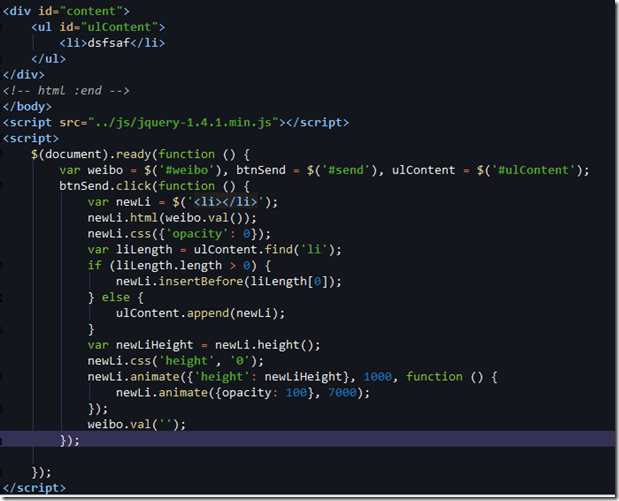Image resolution: width=619 pixels, height=501 pixels.
Task: Click the div id="content" opening tag line
Action: coord(66,11)
